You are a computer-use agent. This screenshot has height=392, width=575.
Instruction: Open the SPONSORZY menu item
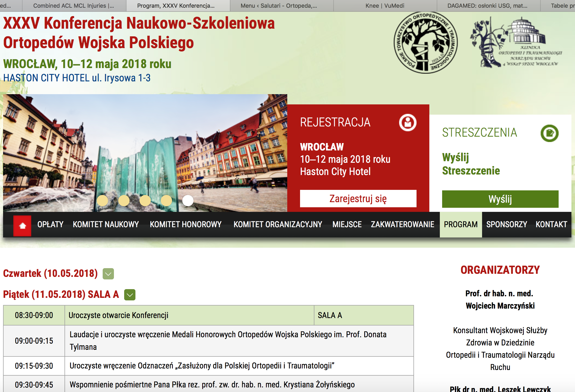(x=507, y=224)
